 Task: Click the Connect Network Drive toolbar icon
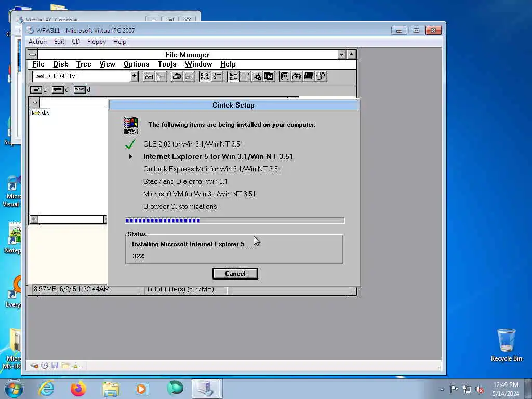click(x=149, y=76)
